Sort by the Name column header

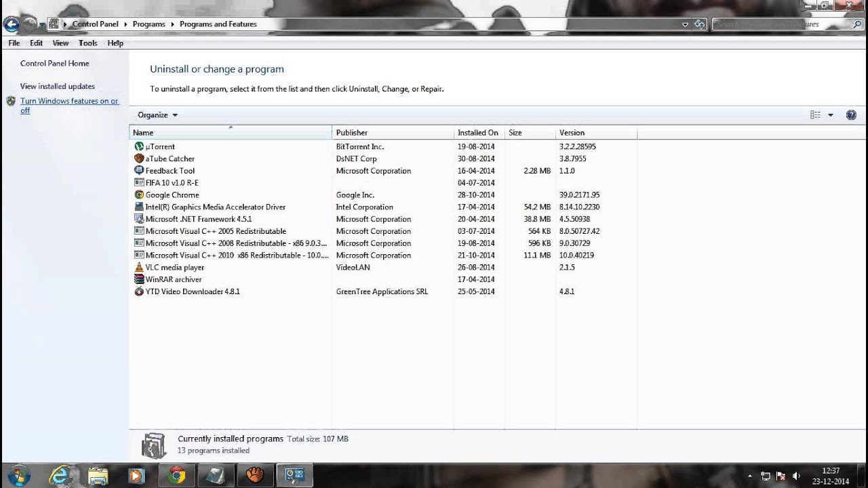[231, 133]
